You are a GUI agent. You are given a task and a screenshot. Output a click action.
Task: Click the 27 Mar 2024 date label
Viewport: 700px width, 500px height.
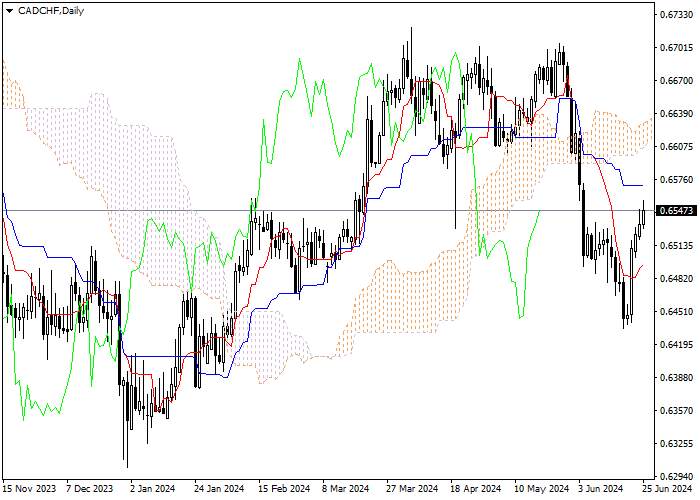[x=412, y=489]
